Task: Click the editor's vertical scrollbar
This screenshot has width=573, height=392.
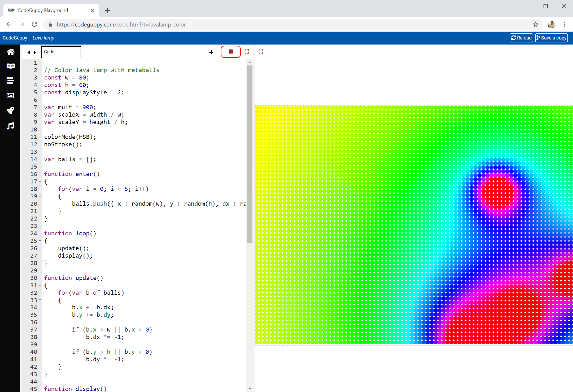Action: pyautogui.click(x=250, y=151)
